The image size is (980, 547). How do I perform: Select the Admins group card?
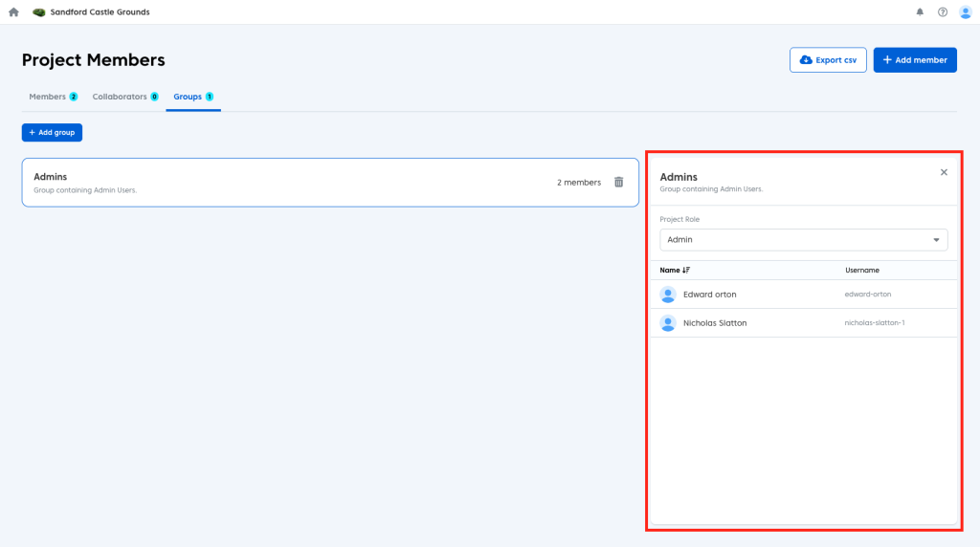287,182
